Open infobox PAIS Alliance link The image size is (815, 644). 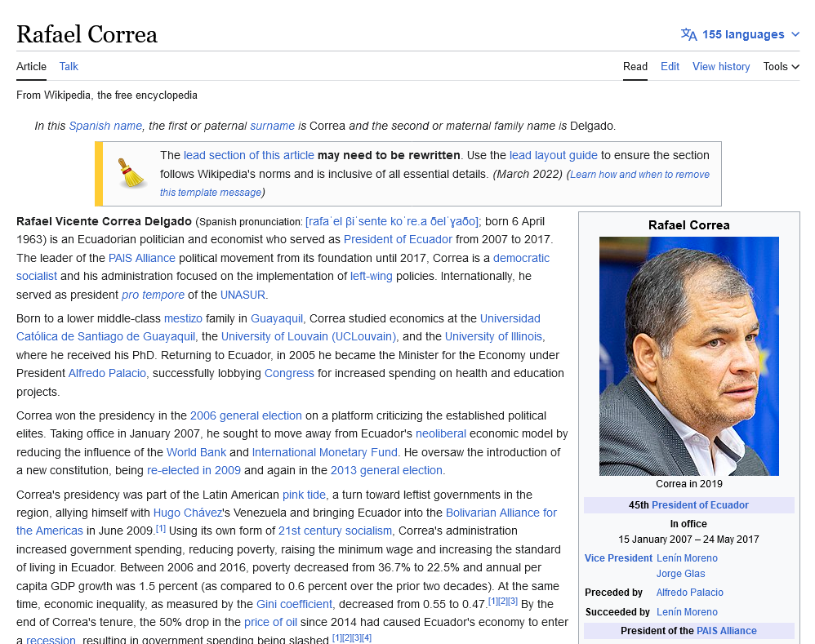[726, 630]
